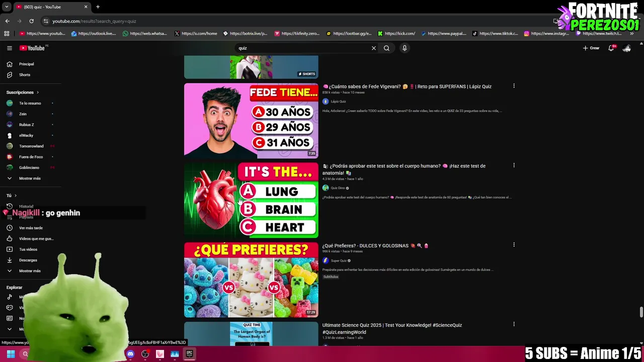Start voice search with microphone
The width and height of the screenshot is (644, 362).
point(405,48)
